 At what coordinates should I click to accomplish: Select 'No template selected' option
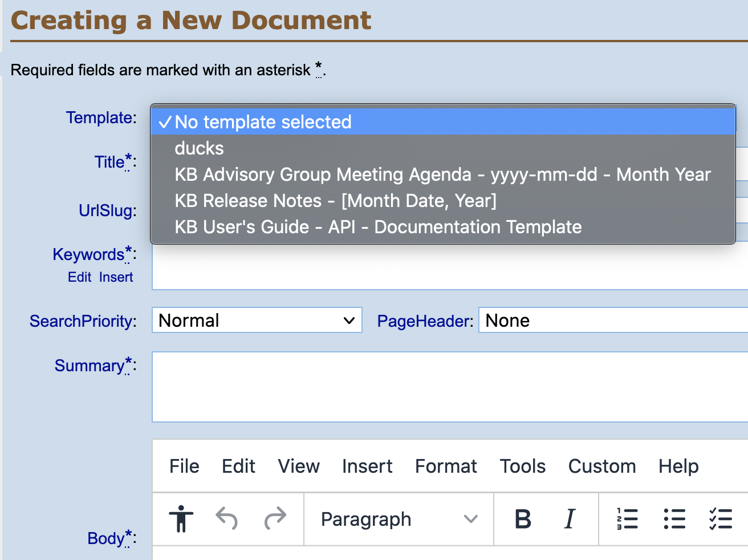(263, 122)
